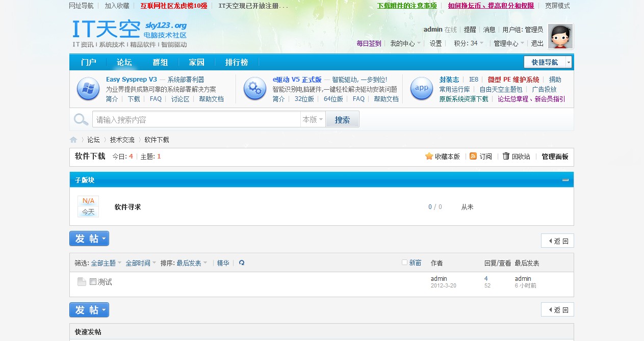
Task: Click the e驱动 gear icon
Action: [x=254, y=89]
